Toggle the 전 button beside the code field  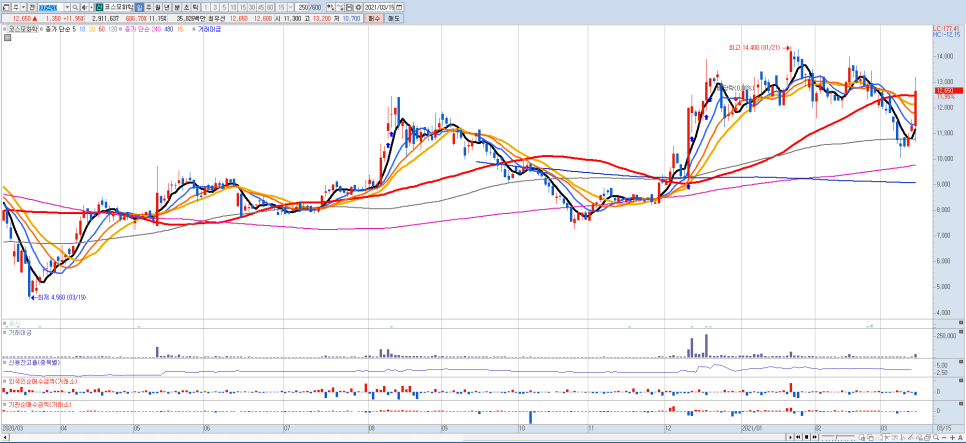pos(31,7)
